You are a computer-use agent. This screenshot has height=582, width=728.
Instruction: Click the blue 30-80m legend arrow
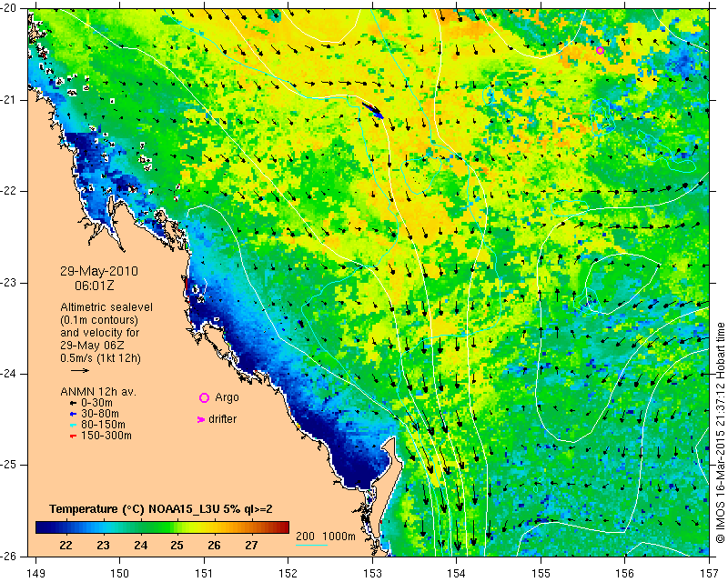73,414
